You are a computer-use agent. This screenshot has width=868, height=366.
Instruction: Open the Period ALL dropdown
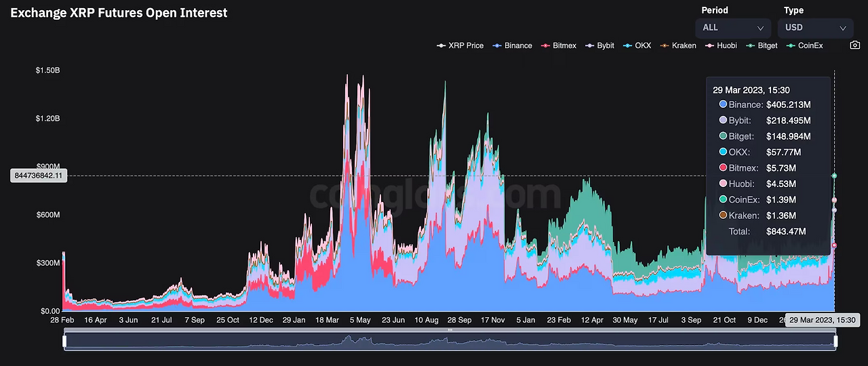(733, 28)
